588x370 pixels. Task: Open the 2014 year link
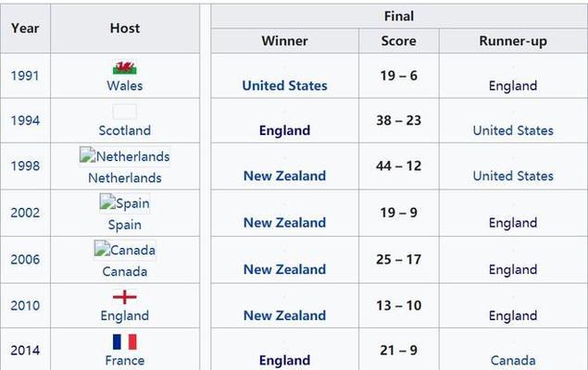[25, 351]
